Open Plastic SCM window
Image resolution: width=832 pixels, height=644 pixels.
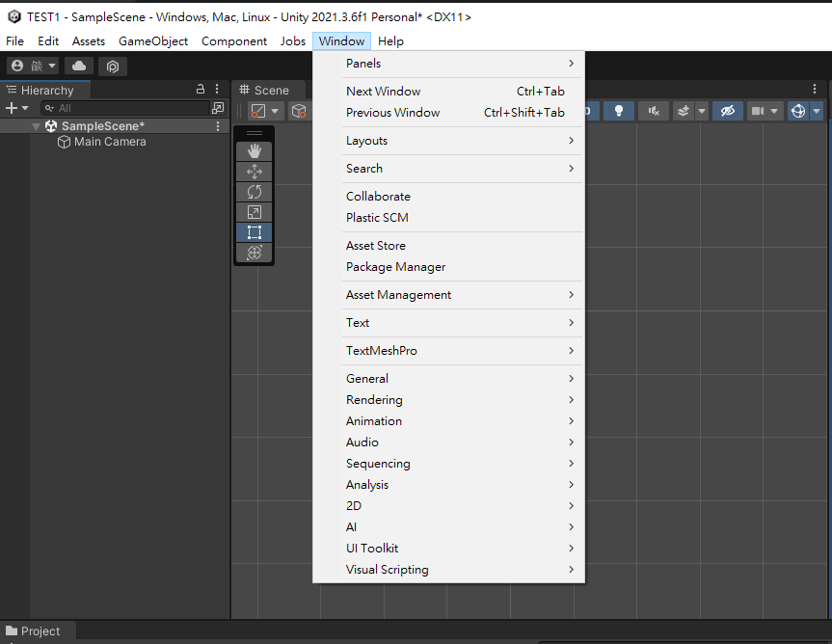(449, 218)
